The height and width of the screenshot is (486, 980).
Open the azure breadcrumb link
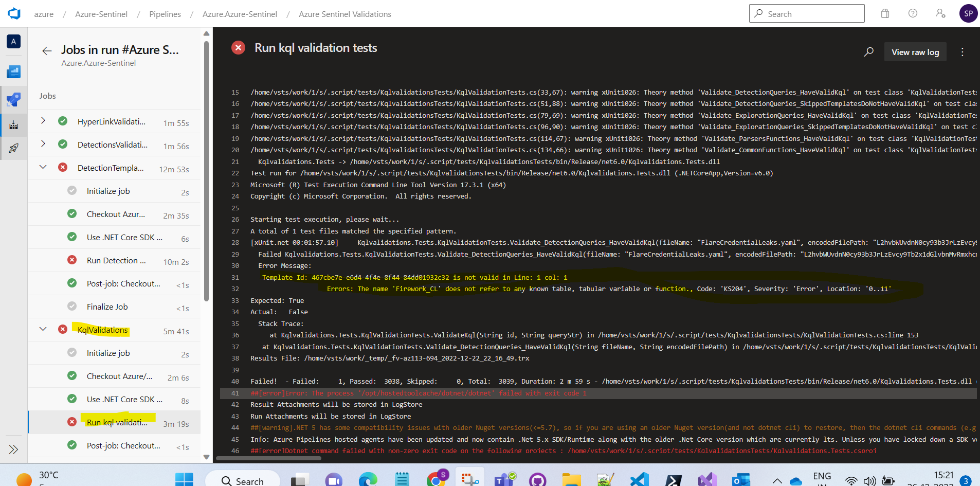pyautogui.click(x=44, y=14)
